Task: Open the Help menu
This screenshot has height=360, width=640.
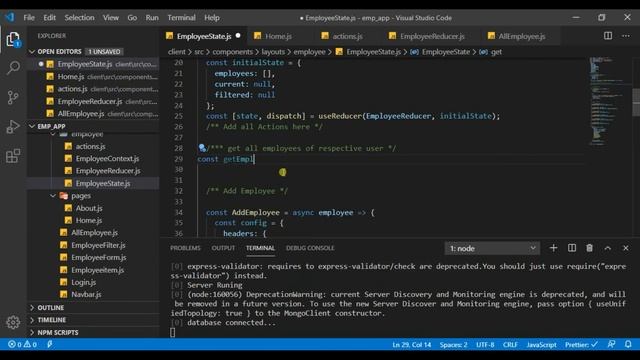Action: pos(212,18)
